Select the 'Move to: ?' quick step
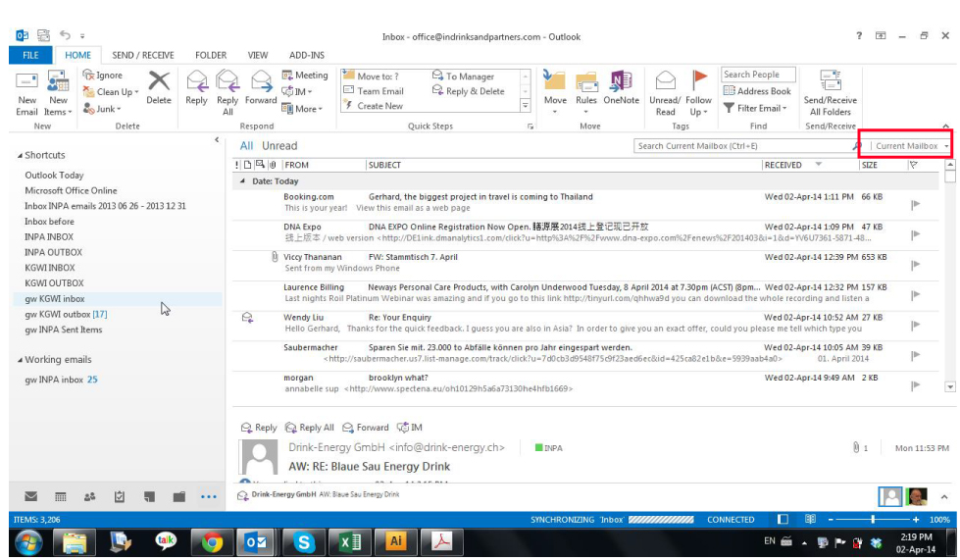 [371, 76]
